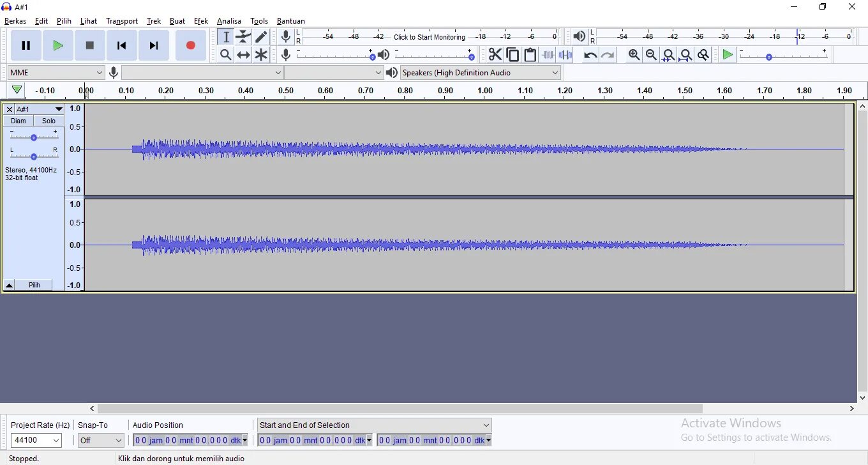This screenshot has height=465, width=868.
Task: Open the Berkas menu
Action: [15, 21]
